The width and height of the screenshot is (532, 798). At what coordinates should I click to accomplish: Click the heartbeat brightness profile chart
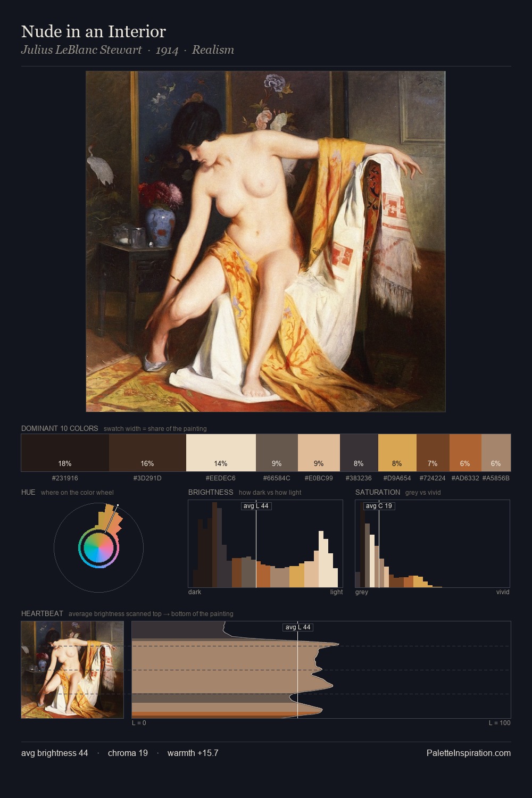[x=321, y=670]
